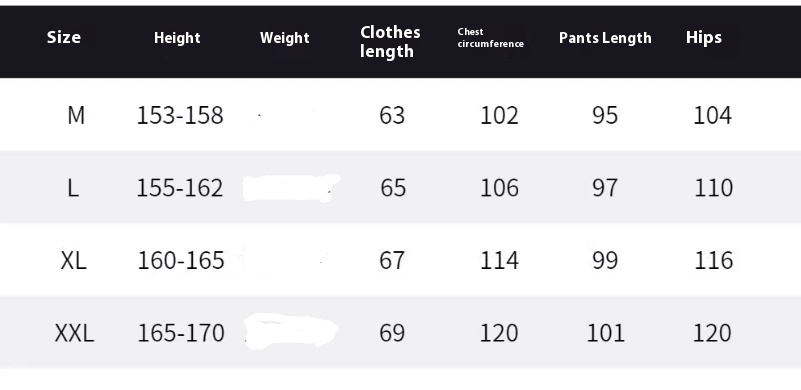Click the M size label
The image size is (801, 390).
coord(76,115)
